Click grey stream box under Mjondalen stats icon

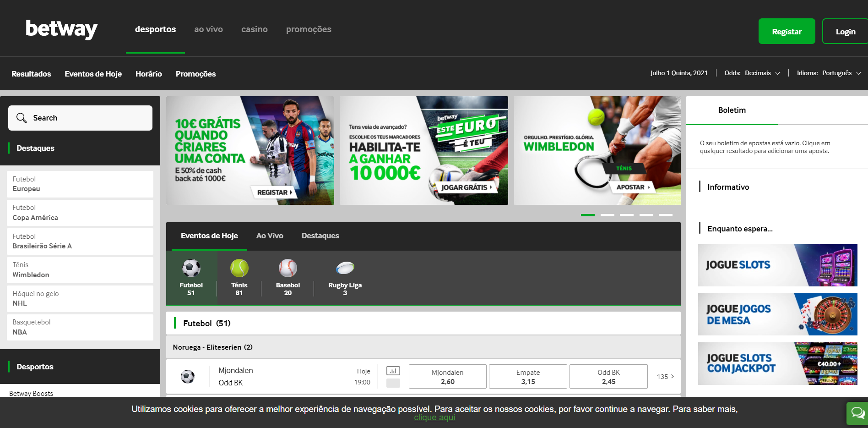coord(393,383)
